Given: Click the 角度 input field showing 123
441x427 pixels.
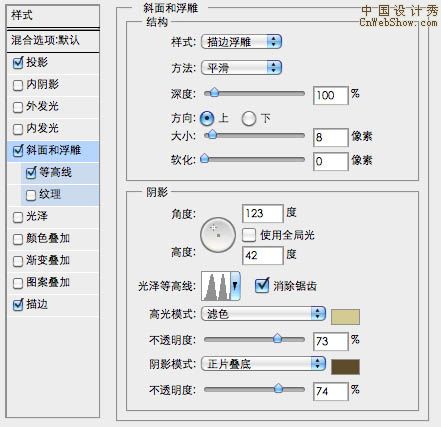Looking at the screenshot, I should click(x=263, y=213).
